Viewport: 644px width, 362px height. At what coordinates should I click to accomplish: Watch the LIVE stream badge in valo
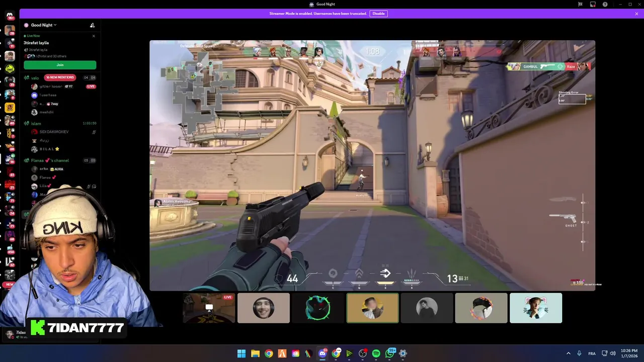tap(91, 86)
